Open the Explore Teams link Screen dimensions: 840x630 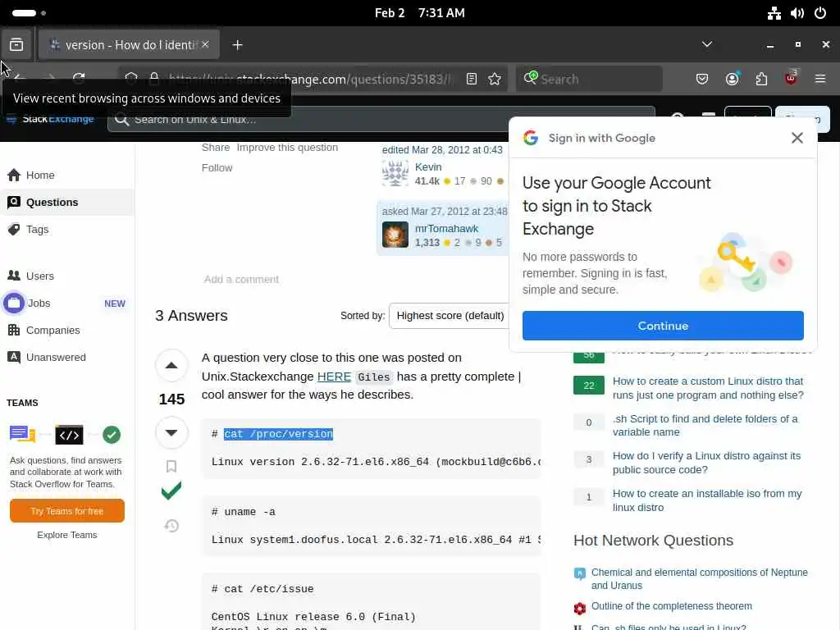coord(67,535)
